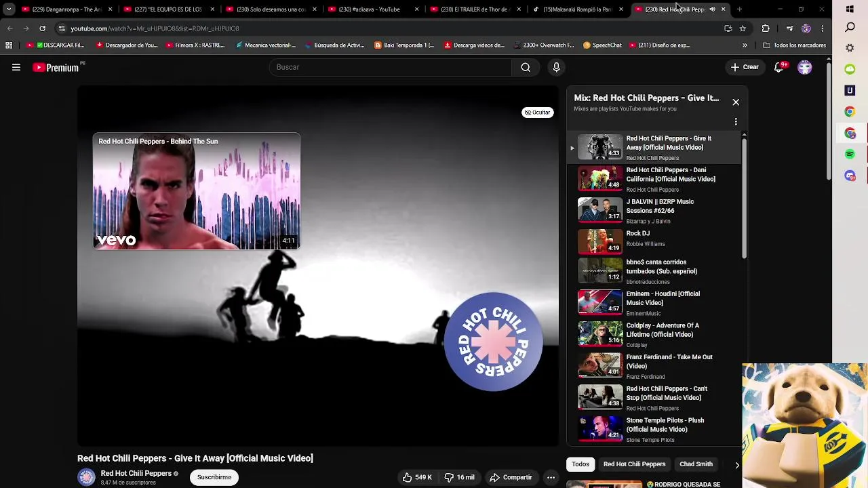Screen dimensions: 868x488
Task: Play Red Hot Chili Peppers - Can't Stop
Action: (654, 398)
